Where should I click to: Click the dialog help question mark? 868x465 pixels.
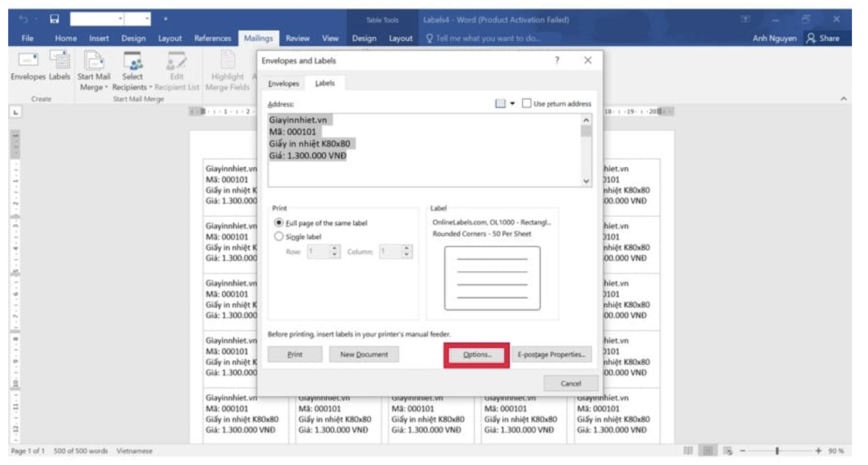(557, 61)
